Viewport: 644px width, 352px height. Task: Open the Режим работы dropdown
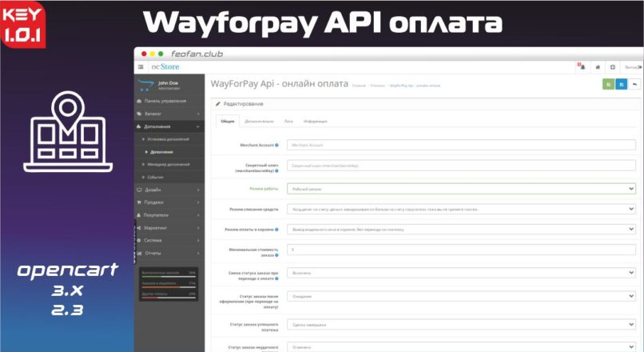click(x=461, y=189)
